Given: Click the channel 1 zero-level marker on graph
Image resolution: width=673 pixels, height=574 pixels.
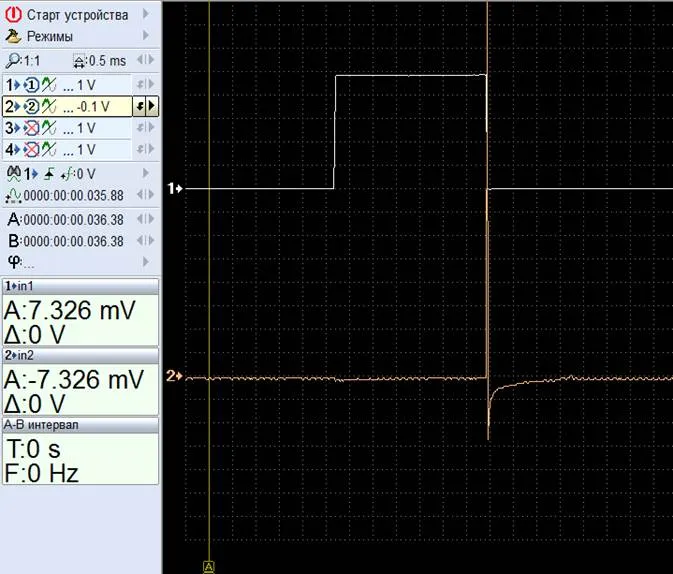Looking at the screenshot, I should 175,188.
